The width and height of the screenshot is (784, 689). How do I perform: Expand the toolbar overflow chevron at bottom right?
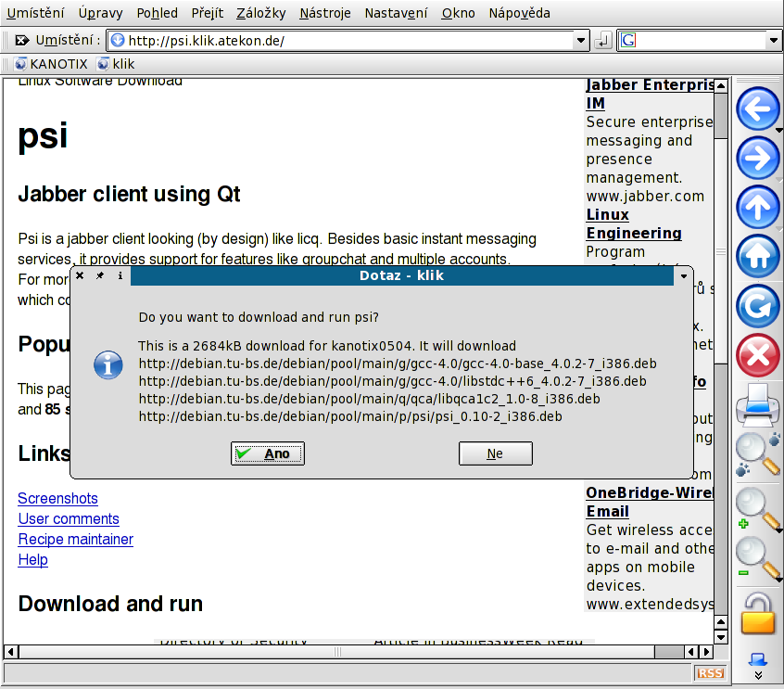(x=758, y=675)
